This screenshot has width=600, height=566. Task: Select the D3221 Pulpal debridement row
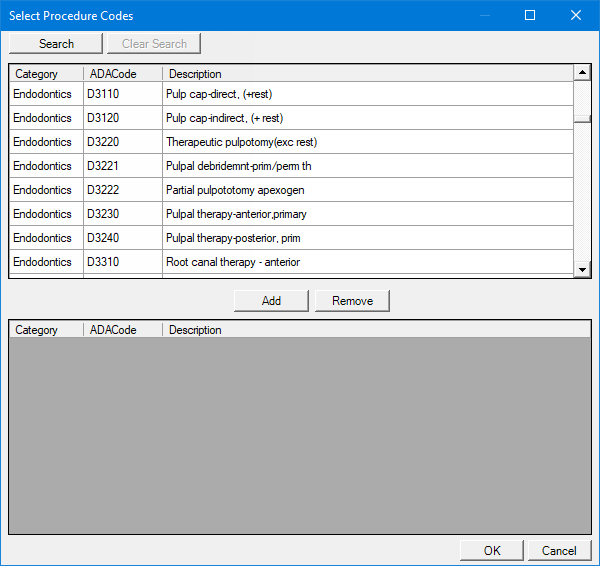(291, 166)
